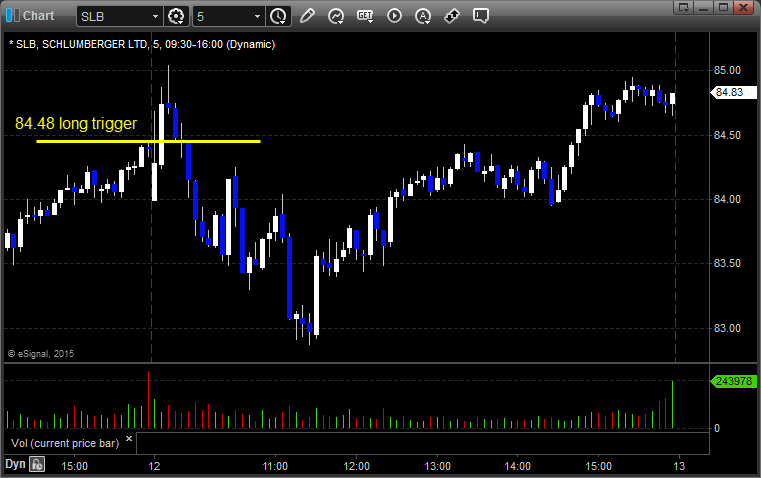761x478 pixels.
Task: Open the comment speech bubble icon
Action: pyautogui.click(x=481, y=16)
